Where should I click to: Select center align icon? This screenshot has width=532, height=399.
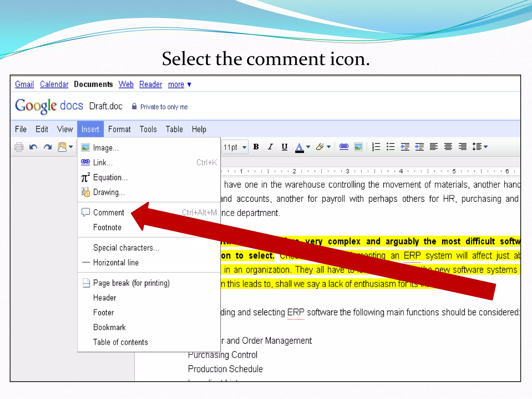[448, 147]
